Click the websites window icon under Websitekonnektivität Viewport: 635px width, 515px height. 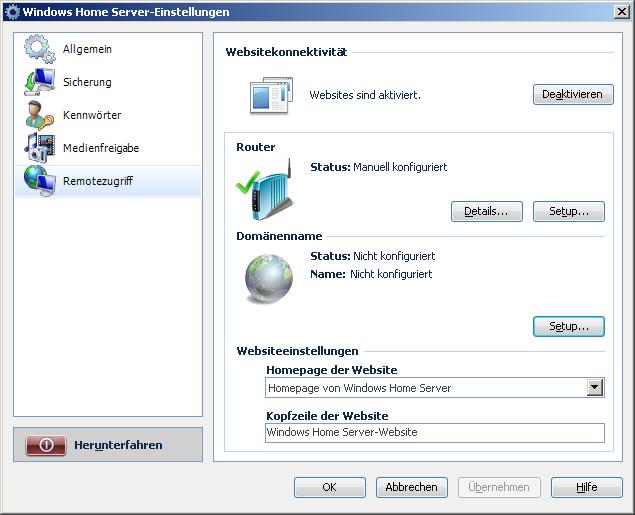(271, 95)
